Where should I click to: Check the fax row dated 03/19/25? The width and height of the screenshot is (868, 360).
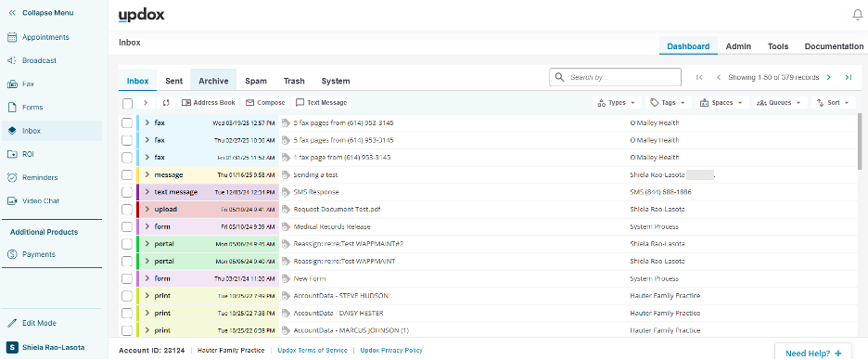click(127, 123)
